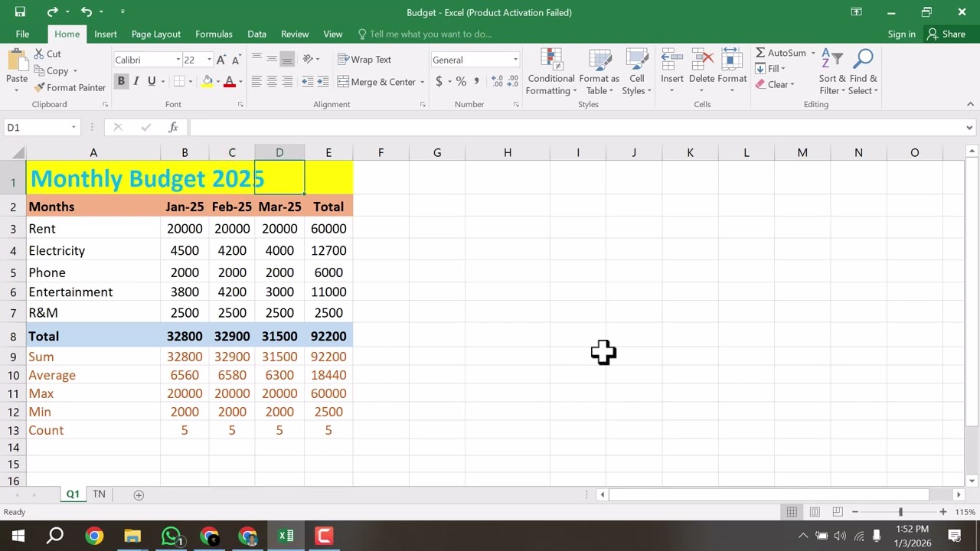This screenshot has width=980, height=551.
Task: Click the Insert Function fx icon
Action: pyautogui.click(x=173, y=127)
